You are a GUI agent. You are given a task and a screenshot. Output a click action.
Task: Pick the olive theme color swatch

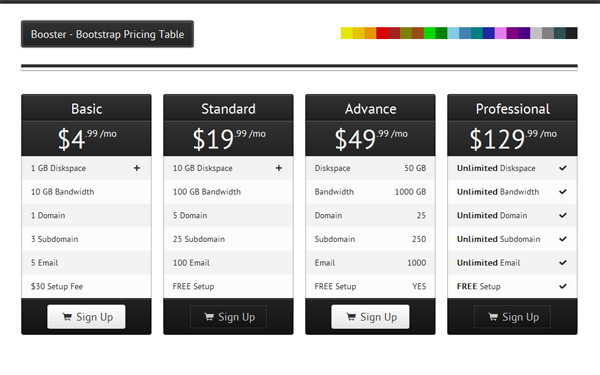click(x=406, y=33)
